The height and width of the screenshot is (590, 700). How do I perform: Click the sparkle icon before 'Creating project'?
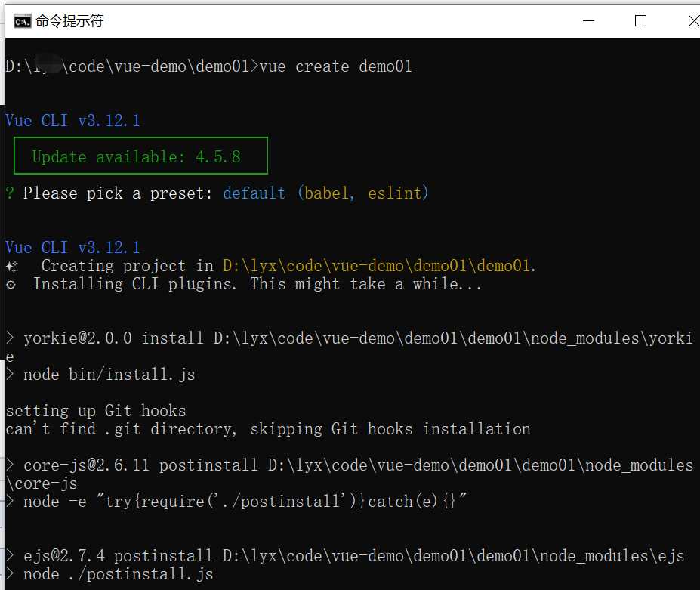pos(11,267)
